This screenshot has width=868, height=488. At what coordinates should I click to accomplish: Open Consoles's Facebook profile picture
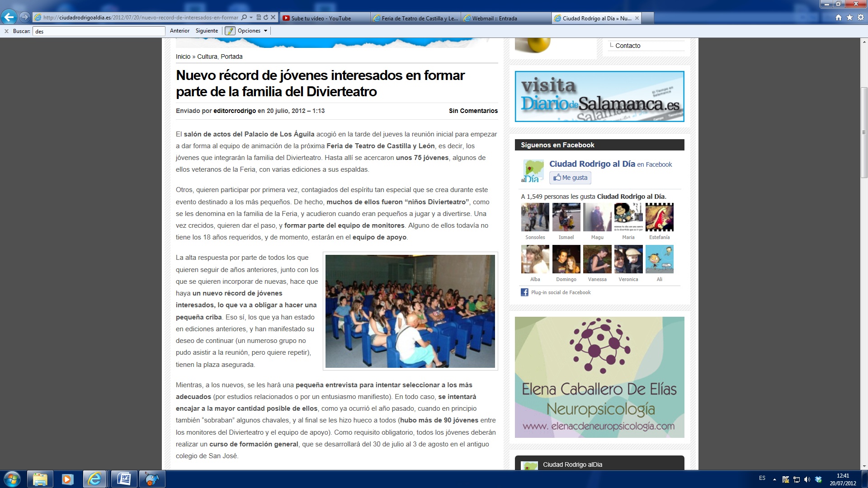(x=535, y=217)
